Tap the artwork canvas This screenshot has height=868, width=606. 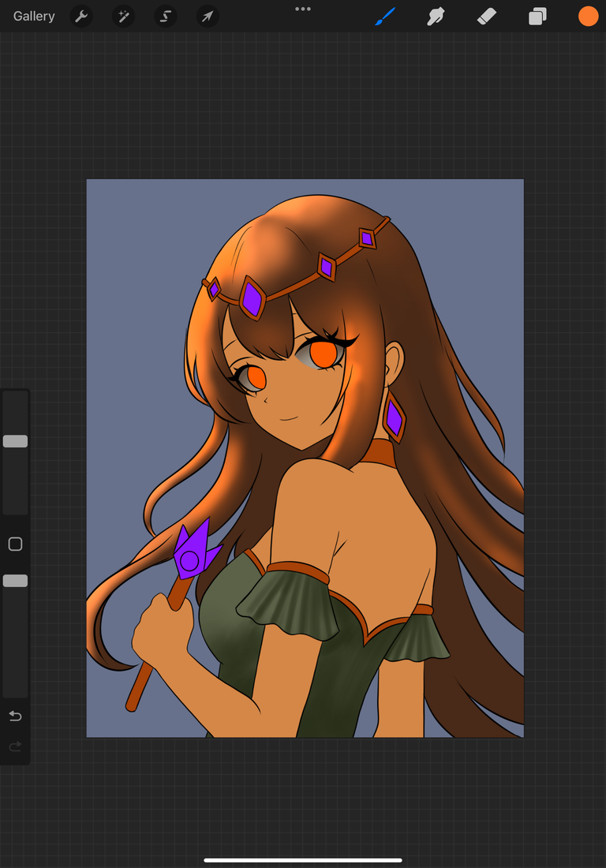tap(305, 458)
